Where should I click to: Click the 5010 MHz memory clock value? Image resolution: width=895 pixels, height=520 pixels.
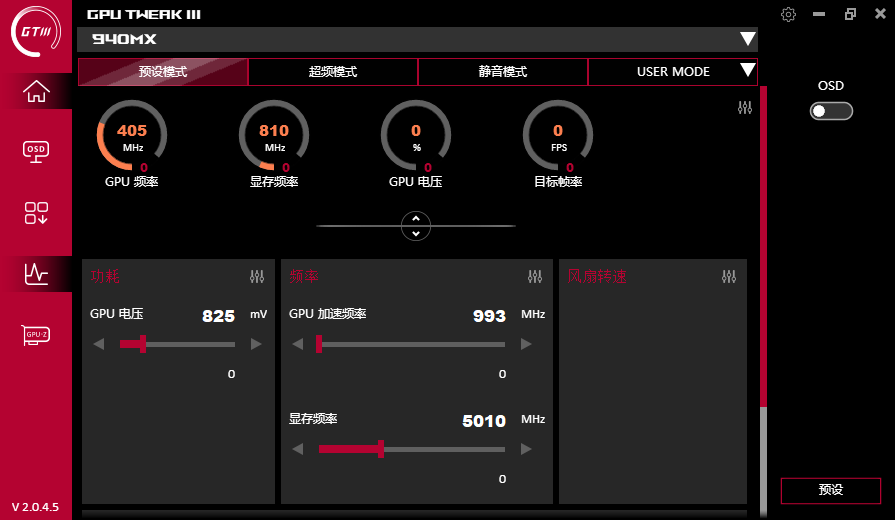(484, 421)
